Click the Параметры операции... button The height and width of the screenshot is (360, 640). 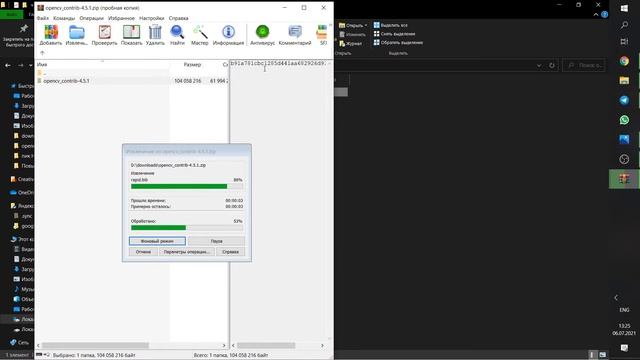tap(187, 252)
